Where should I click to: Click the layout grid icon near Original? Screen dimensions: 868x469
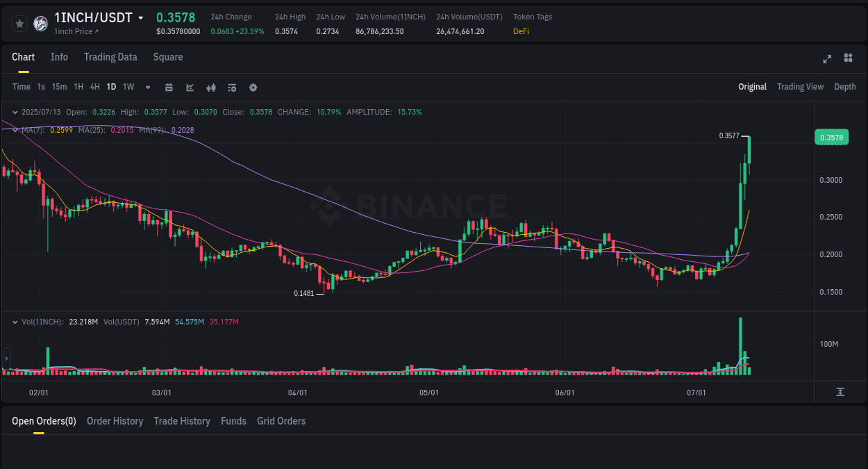(848, 59)
